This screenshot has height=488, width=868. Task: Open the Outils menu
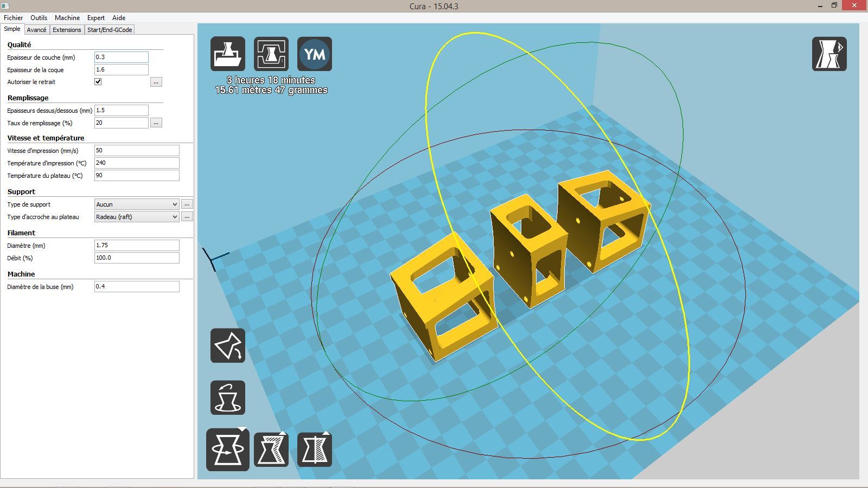click(x=39, y=18)
